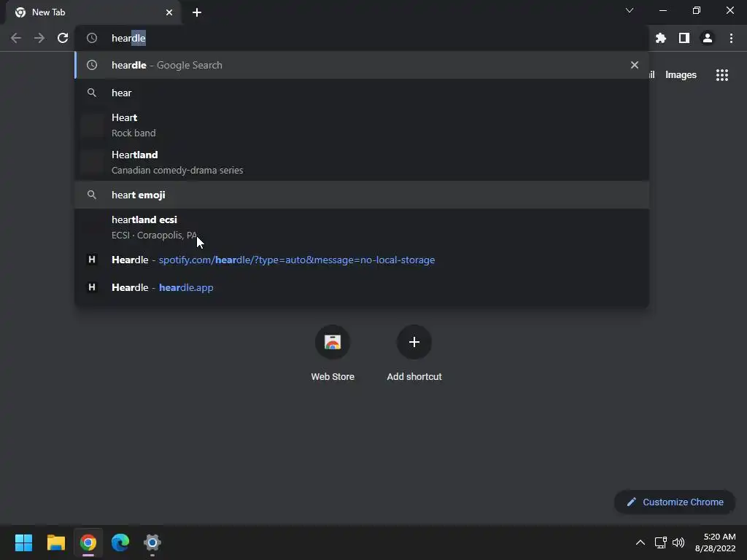This screenshot has height=560, width=747.
Task: Click the address bar containing heardle
Action: tap(362, 38)
